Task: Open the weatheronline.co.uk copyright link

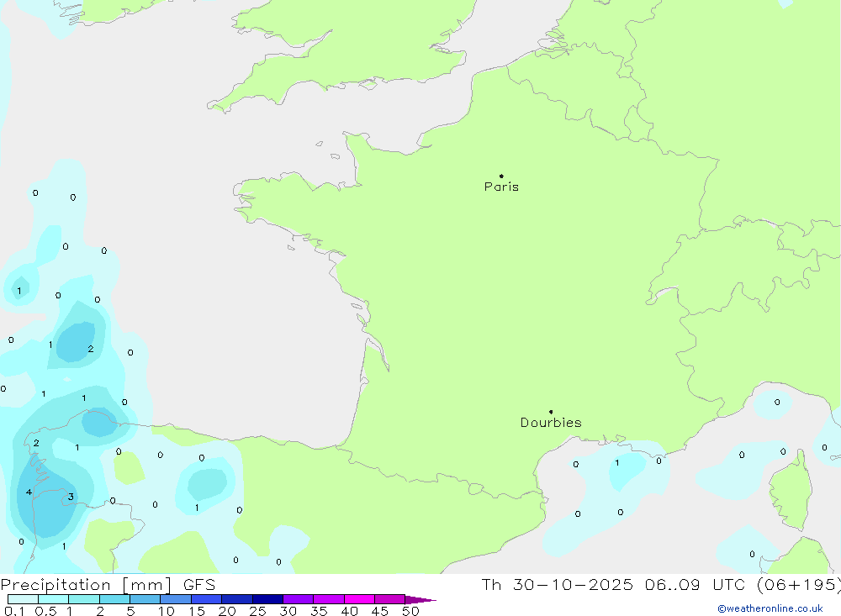Action: [x=770, y=608]
